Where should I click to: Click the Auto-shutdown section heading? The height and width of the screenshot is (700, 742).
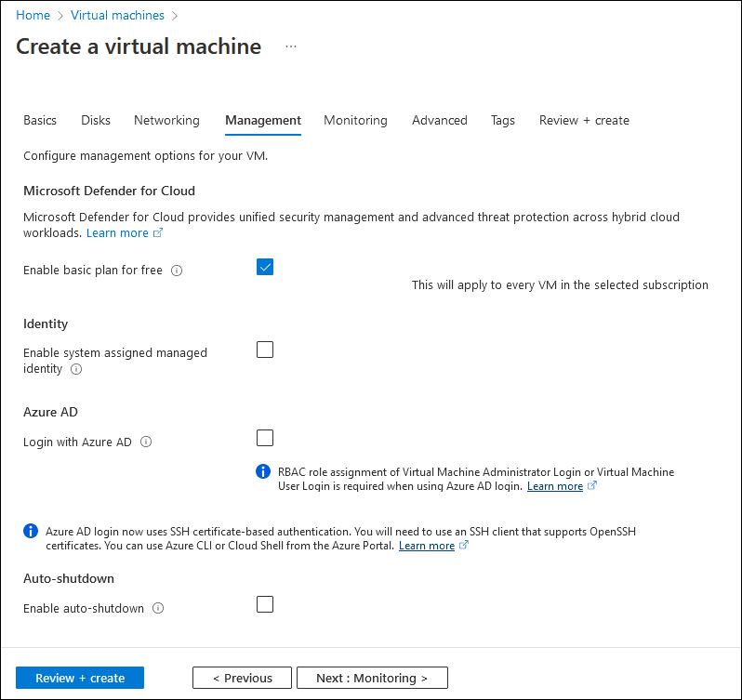click(x=69, y=578)
